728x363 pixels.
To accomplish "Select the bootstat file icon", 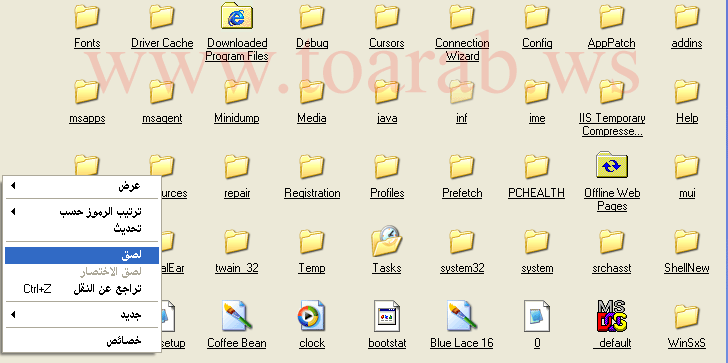I will click(x=387, y=316).
